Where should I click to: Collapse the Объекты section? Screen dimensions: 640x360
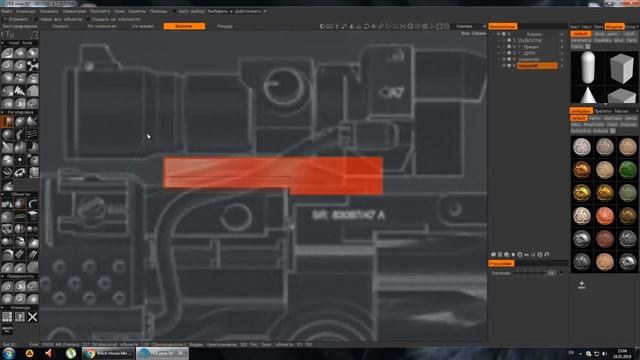pos(2,194)
